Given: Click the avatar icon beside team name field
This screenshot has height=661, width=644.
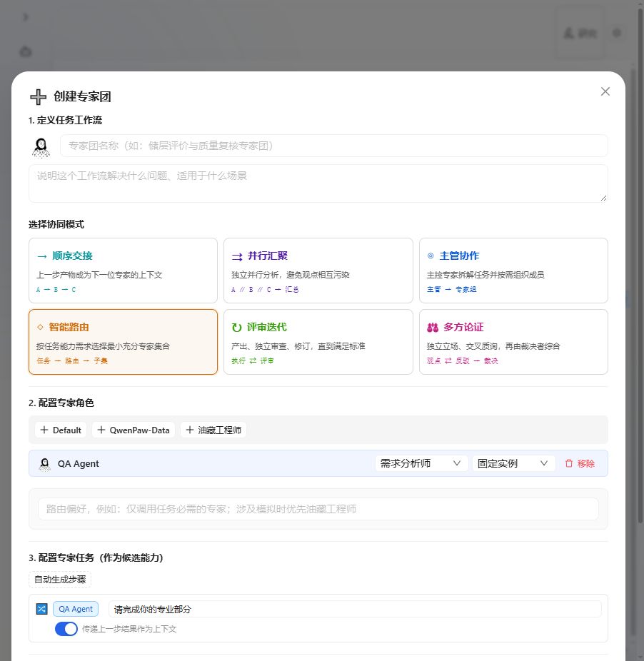Looking at the screenshot, I should pyautogui.click(x=41, y=148).
